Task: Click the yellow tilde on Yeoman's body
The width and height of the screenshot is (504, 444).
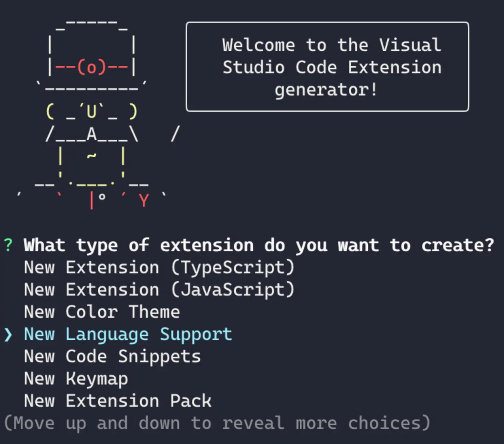Action: click(x=92, y=156)
